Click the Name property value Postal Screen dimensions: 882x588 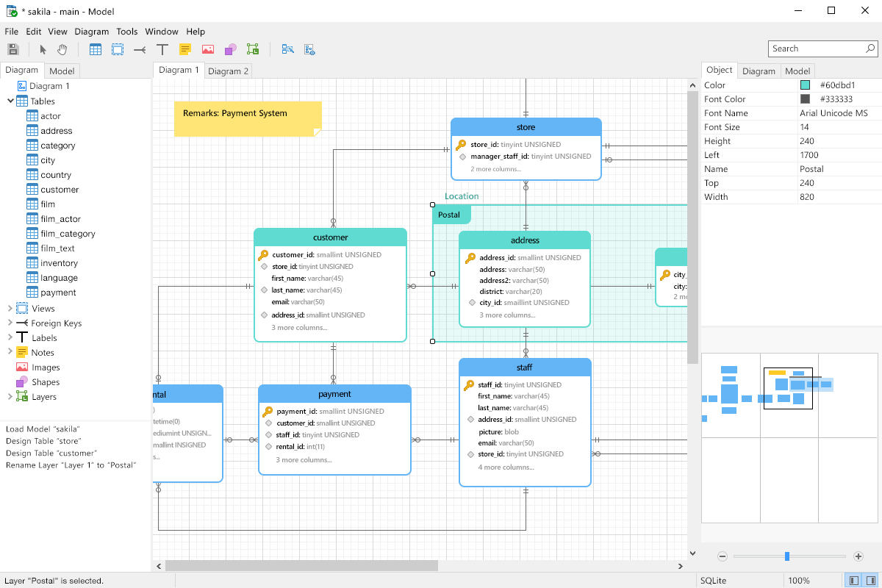(811, 169)
